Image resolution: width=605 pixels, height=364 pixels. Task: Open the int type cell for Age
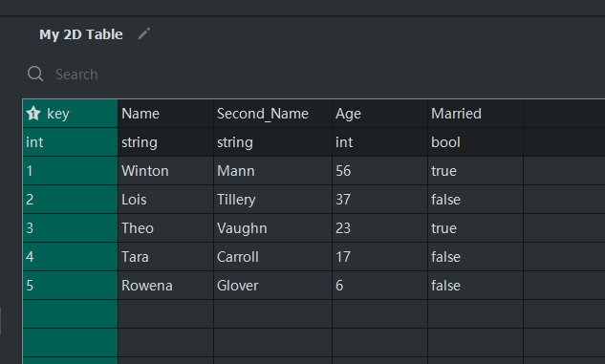point(379,142)
